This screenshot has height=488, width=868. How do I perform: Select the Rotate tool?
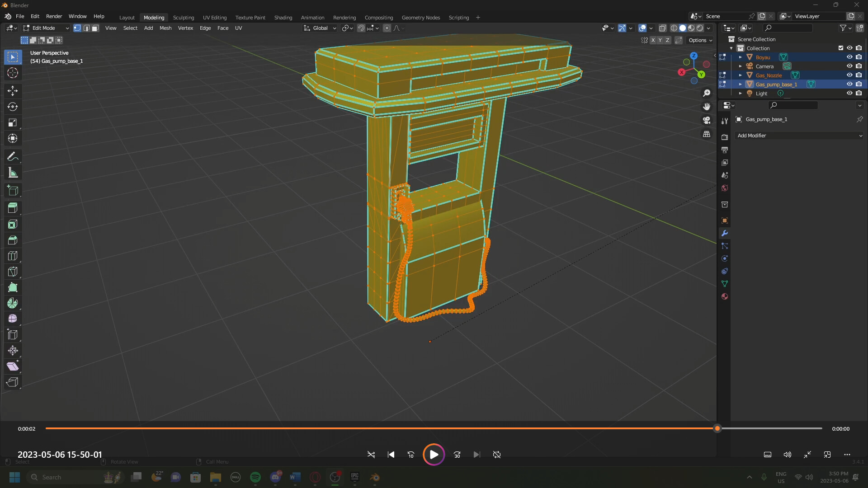pos(13,107)
